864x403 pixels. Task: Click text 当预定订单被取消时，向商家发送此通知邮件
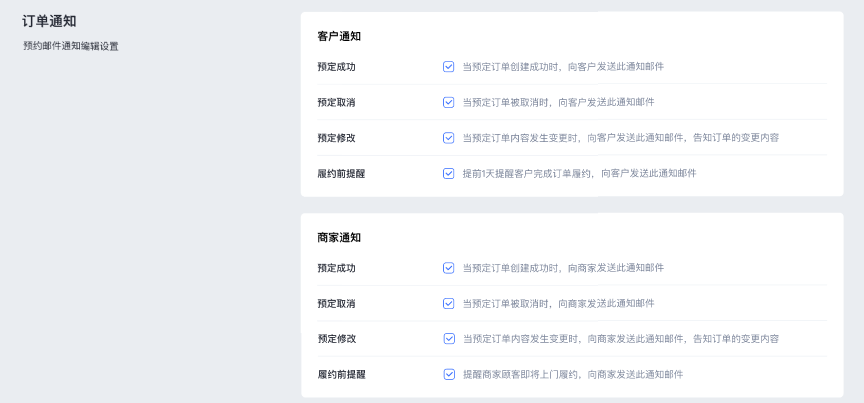pyautogui.click(x=558, y=303)
